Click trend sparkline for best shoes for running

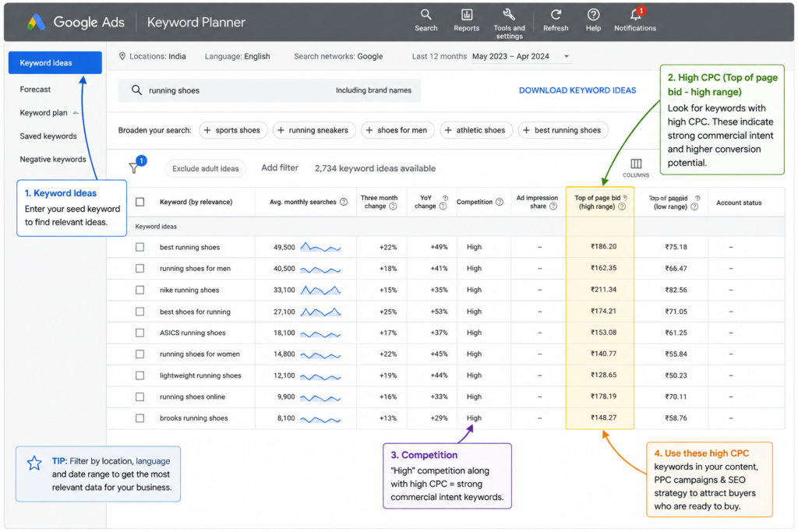coord(320,312)
